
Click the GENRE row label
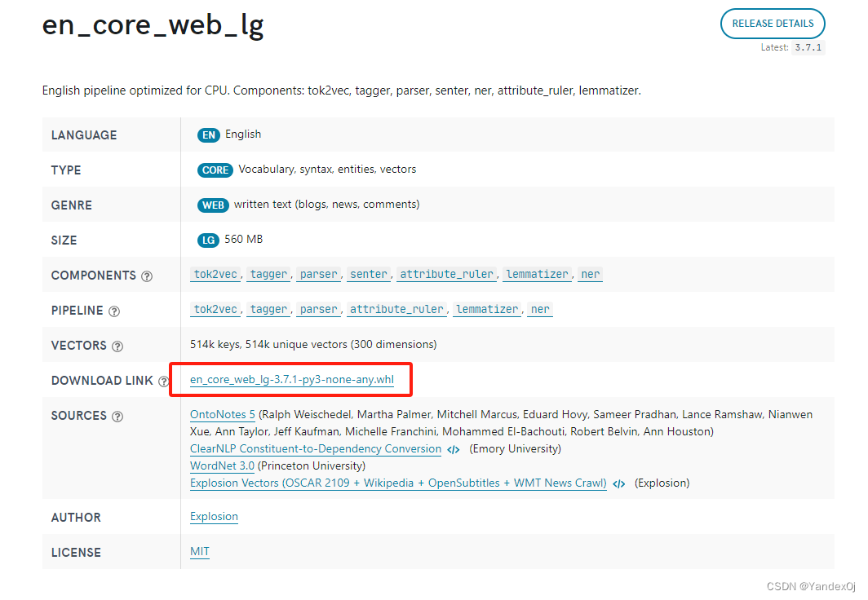click(72, 205)
